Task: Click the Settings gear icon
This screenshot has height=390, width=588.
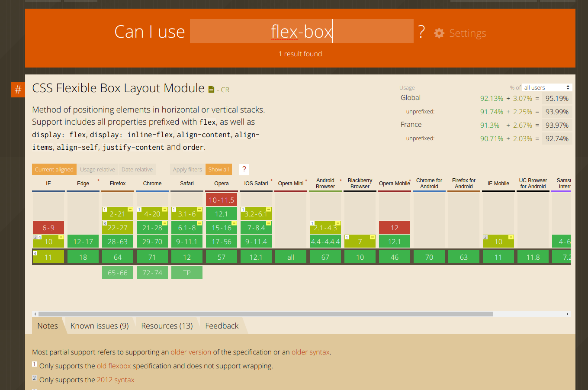Action: click(439, 33)
